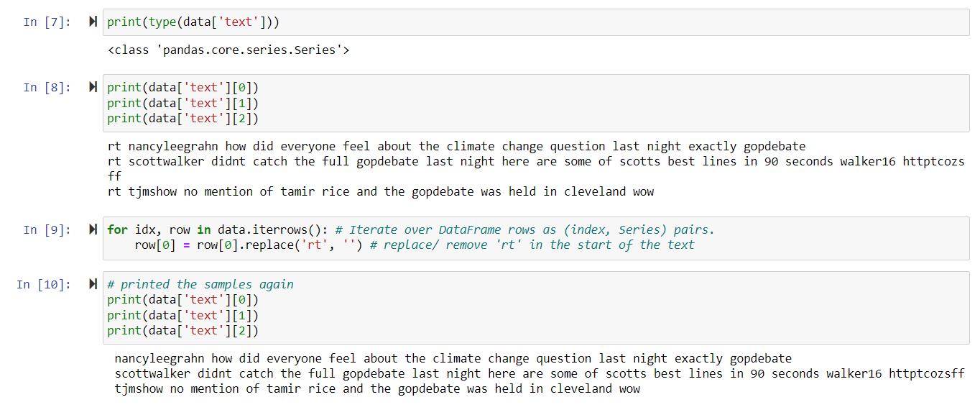Click the pandas.core.series.Series class output text

(228, 50)
